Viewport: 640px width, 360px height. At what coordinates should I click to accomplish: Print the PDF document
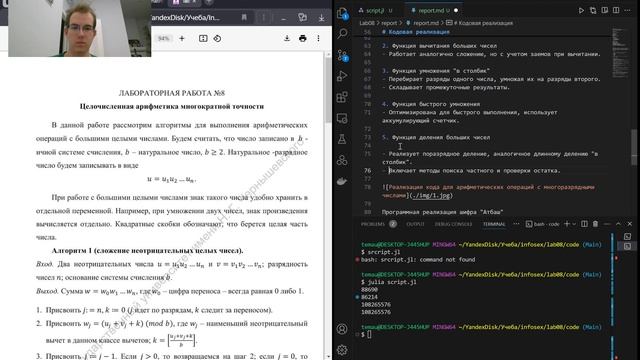tap(302, 38)
